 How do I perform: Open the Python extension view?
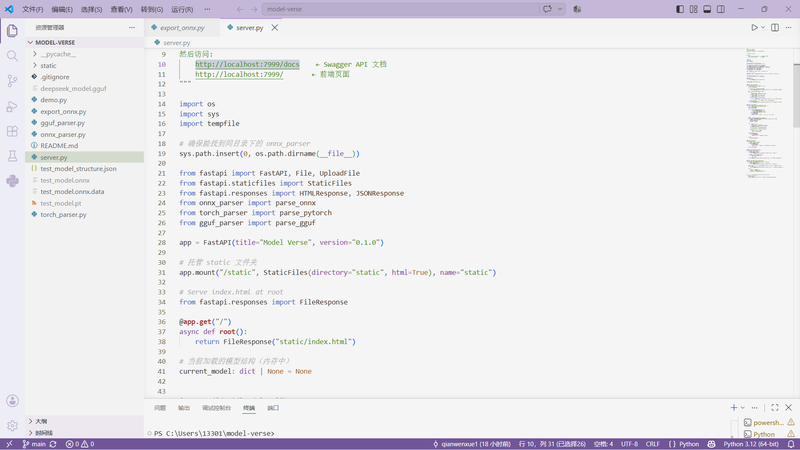(12, 181)
